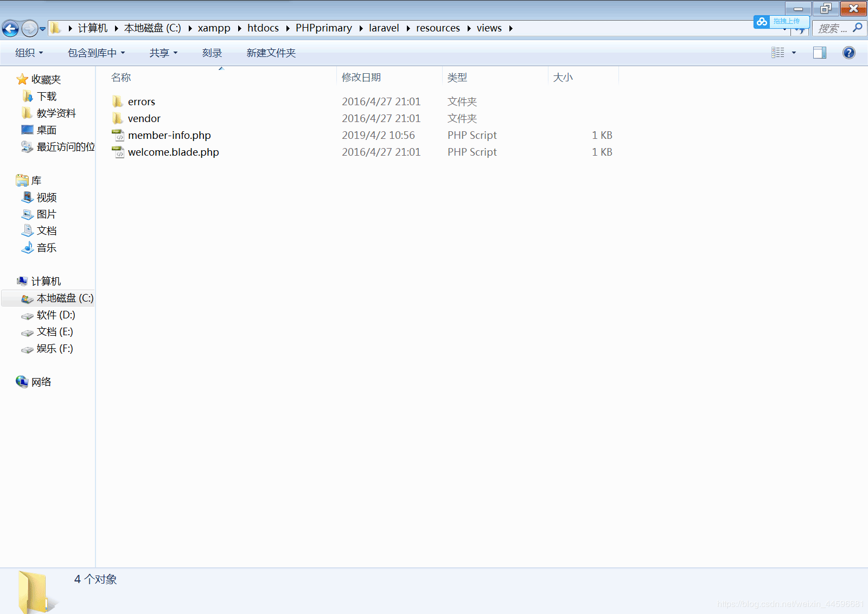Click the Back navigation arrow button
The width and height of the screenshot is (868, 614).
[10, 28]
